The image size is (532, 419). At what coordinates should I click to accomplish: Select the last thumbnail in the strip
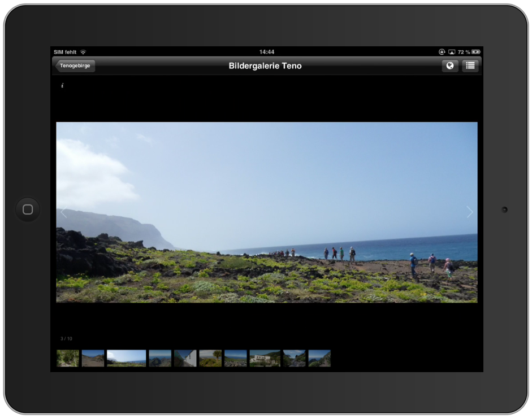(319, 359)
